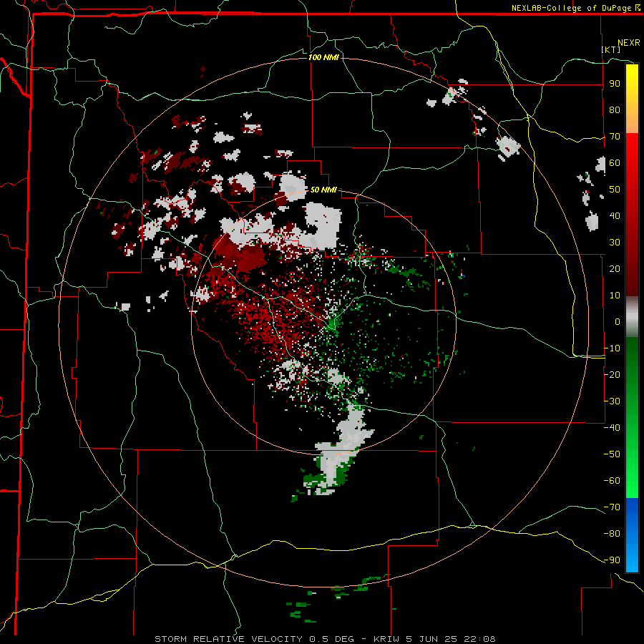The image size is (644, 644).
Task: Click the [KT] units label
Action: tap(611, 49)
